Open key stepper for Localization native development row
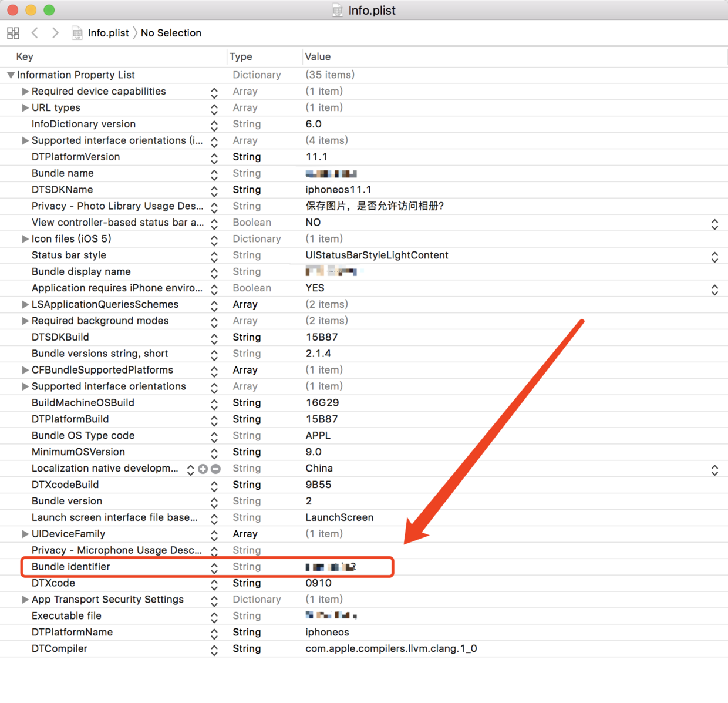The image size is (728, 703). click(191, 470)
